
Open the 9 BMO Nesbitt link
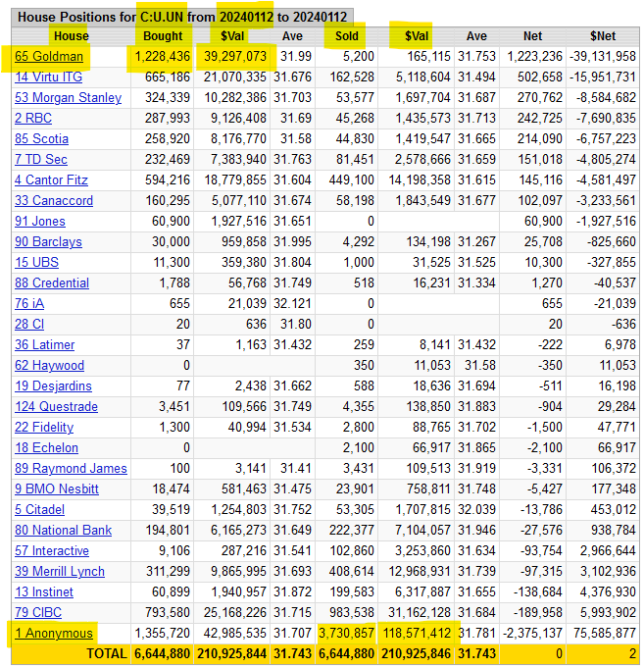pos(57,488)
